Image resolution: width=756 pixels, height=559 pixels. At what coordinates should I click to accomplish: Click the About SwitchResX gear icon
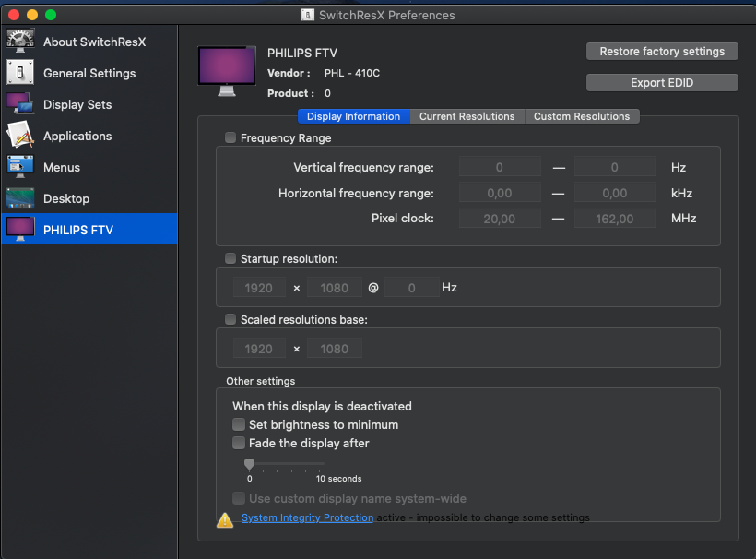(x=19, y=42)
